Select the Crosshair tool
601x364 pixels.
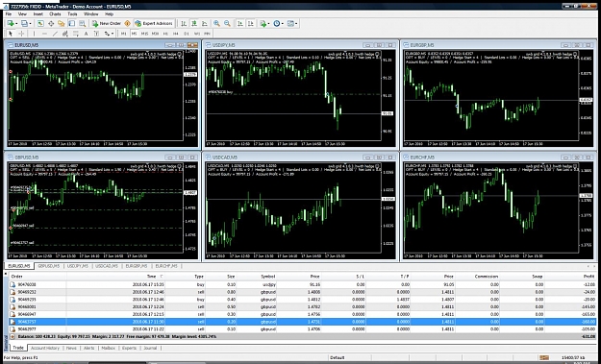(x=21, y=34)
